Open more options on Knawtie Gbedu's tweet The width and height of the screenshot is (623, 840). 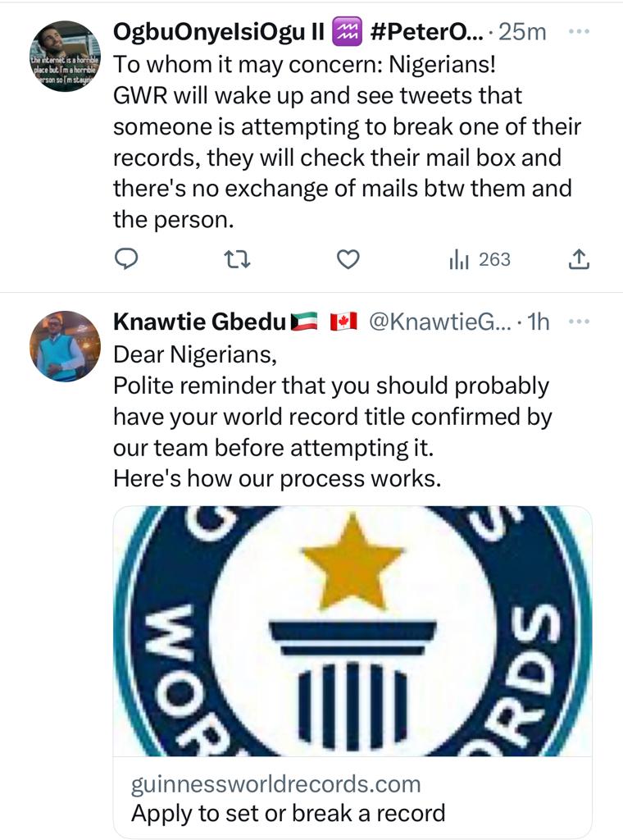tap(579, 322)
